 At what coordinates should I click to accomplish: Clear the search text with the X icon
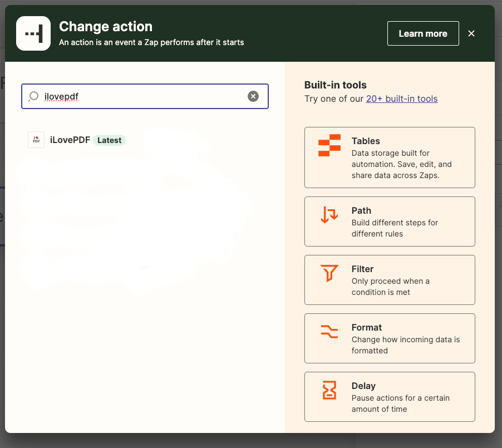coord(253,96)
